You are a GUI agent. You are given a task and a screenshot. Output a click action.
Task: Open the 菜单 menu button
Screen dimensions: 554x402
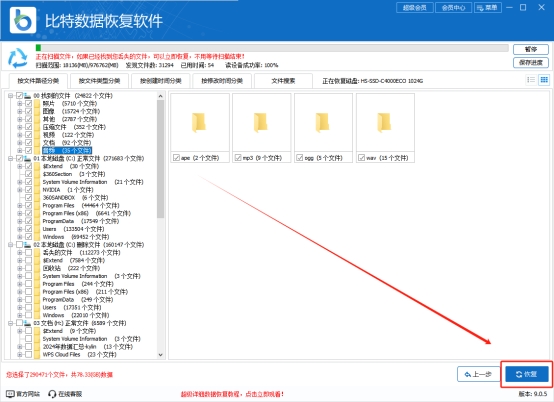[488, 7]
